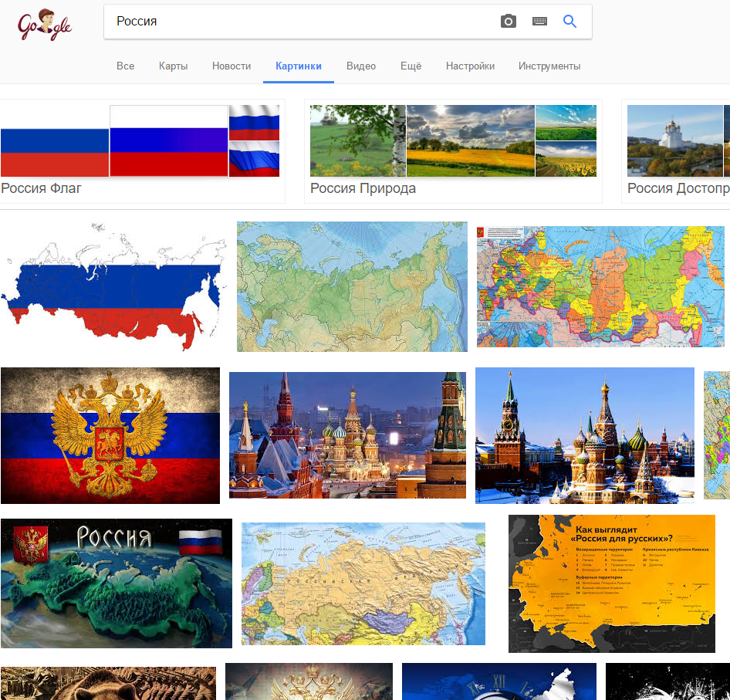Open the colorful administrative regions map

[600, 286]
